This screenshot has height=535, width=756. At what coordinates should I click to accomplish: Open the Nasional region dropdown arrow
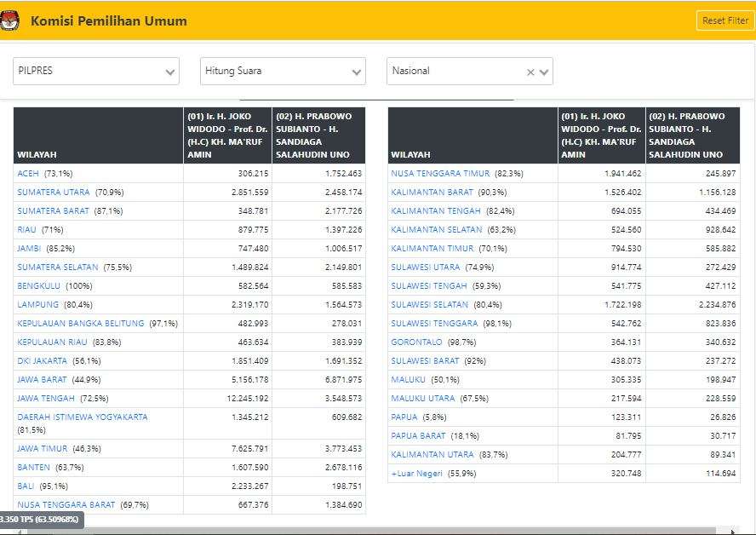click(545, 72)
